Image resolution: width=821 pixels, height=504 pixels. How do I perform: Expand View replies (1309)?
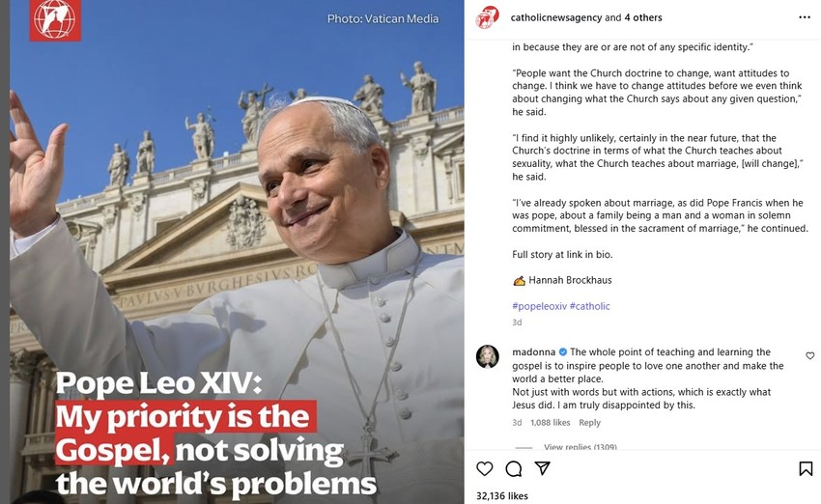coord(580,446)
